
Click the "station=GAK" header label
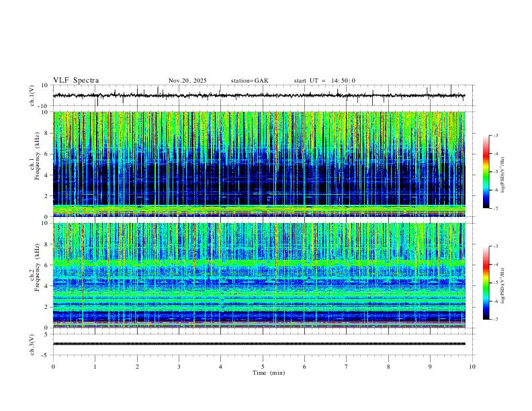tap(249, 81)
